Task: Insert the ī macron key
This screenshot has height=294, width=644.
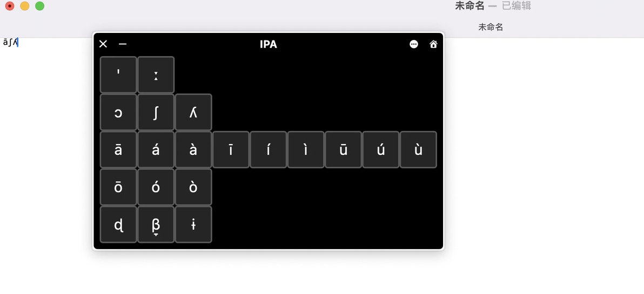Action: tap(231, 149)
